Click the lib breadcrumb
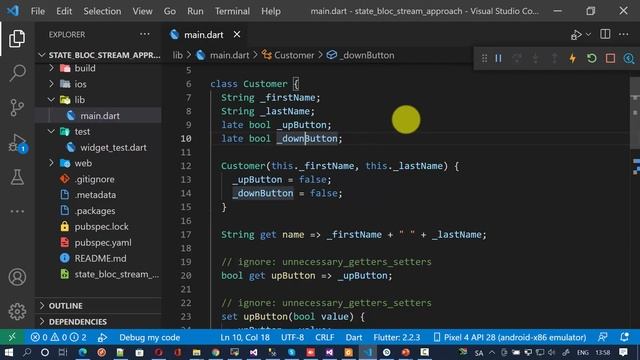Screen dimensions: 640x360 pos(178,55)
